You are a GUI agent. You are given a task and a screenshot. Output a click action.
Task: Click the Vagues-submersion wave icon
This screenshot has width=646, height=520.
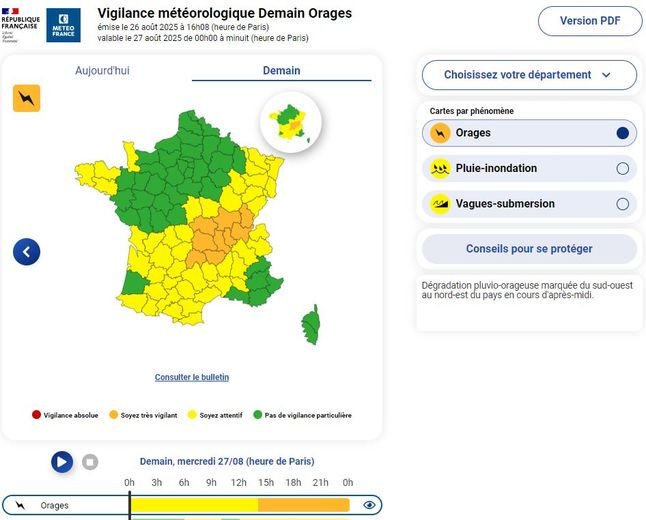click(438, 204)
